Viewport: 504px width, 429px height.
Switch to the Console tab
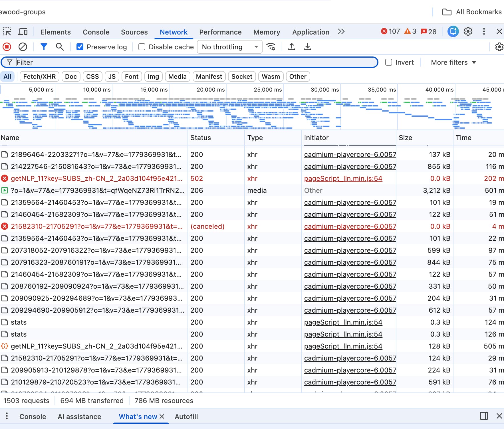(96, 32)
